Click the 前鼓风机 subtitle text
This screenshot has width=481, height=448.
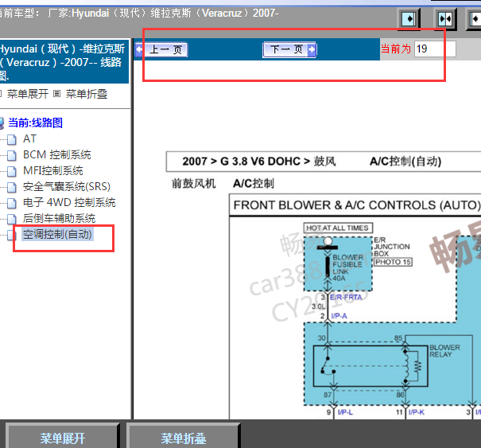[193, 184]
